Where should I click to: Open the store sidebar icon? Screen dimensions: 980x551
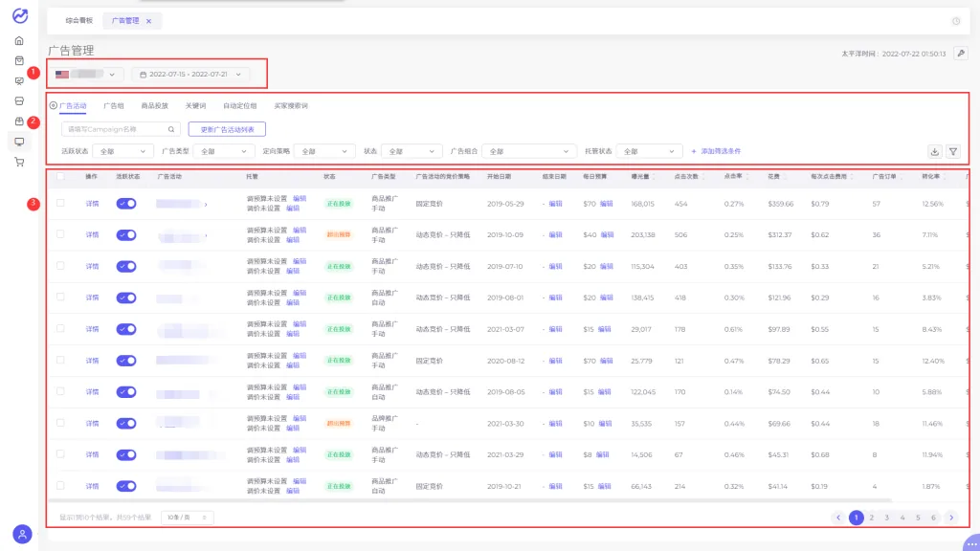coord(19,101)
